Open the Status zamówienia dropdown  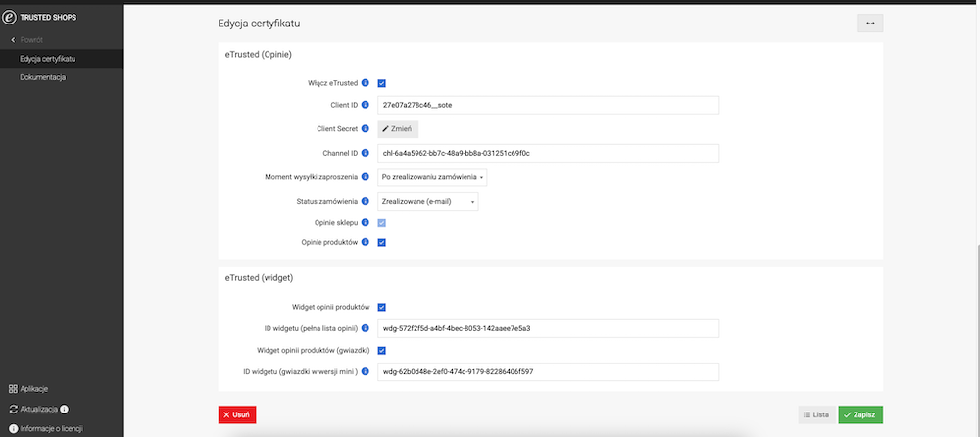[x=428, y=201]
